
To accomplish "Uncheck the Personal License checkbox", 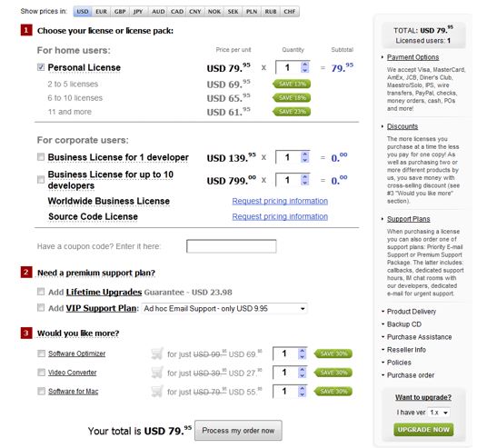I will pyautogui.click(x=41, y=67).
